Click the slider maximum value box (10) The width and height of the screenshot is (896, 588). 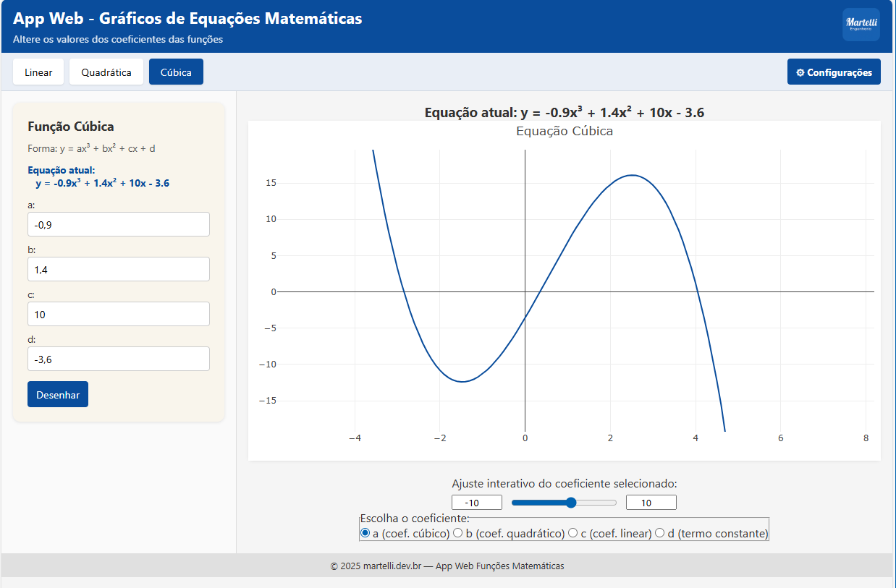[651, 503]
